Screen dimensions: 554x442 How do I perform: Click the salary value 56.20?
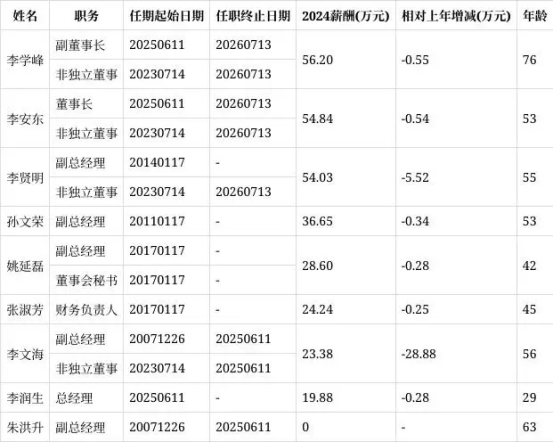[x=317, y=60]
